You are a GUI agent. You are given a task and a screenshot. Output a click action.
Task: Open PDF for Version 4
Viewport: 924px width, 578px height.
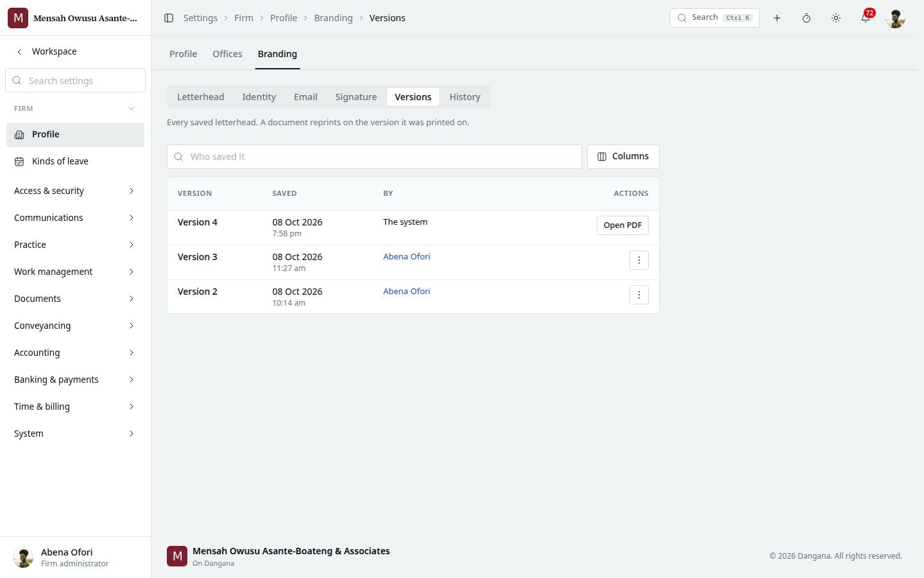(622, 225)
